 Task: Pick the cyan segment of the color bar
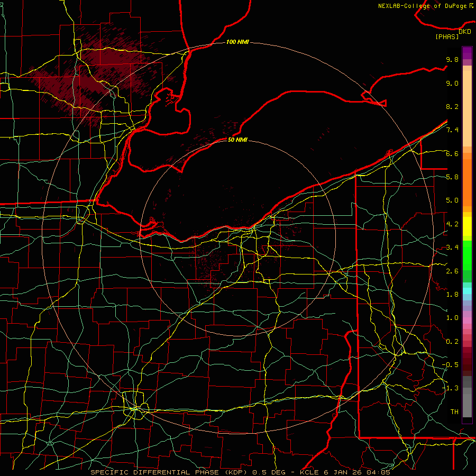pos(467,291)
